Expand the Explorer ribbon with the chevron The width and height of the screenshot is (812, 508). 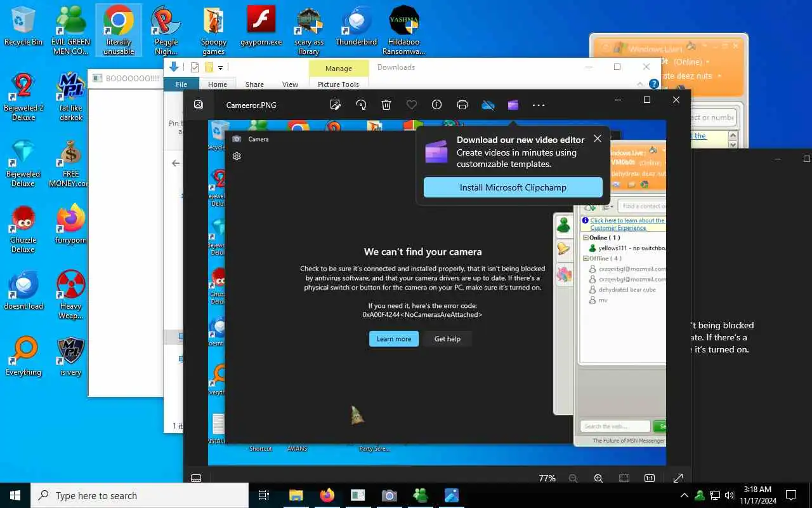(639, 84)
